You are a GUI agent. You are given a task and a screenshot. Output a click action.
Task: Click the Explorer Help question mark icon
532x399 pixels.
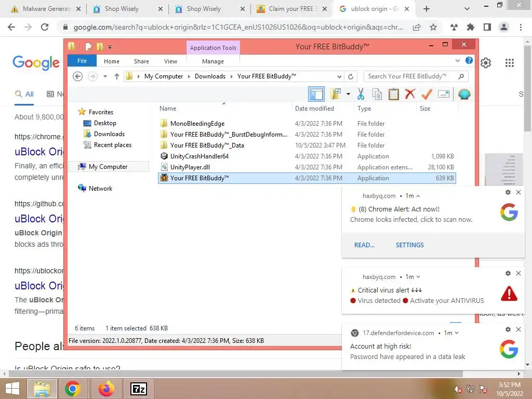click(x=469, y=60)
